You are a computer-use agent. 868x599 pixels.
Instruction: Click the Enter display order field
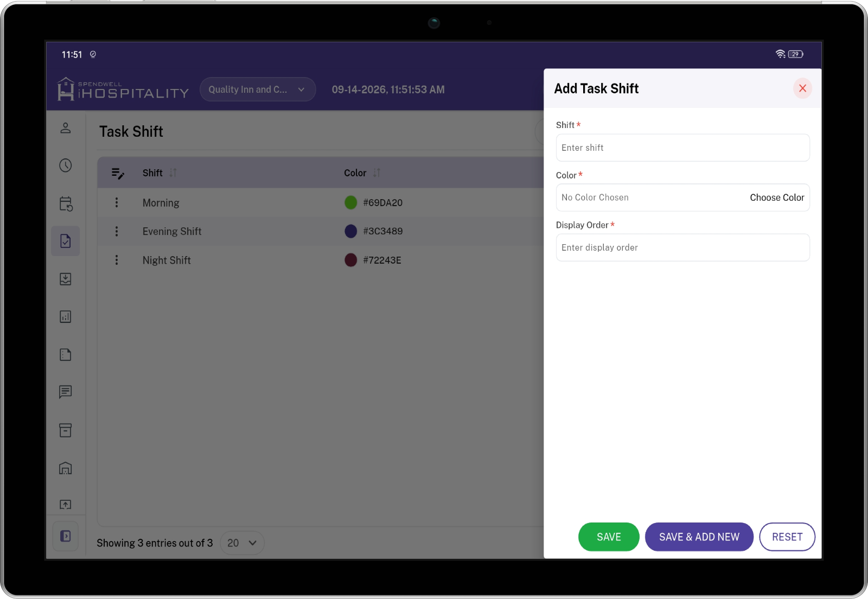tap(682, 247)
